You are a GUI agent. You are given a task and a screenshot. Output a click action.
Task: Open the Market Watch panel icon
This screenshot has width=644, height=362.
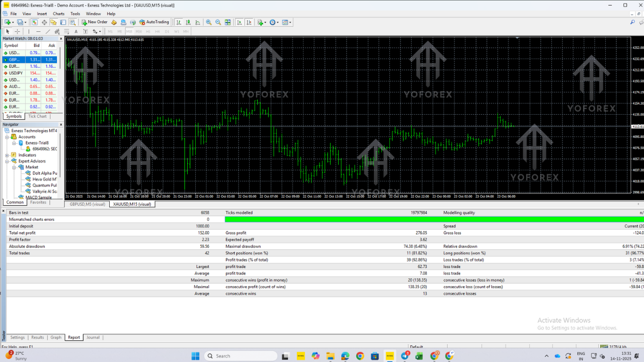(35, 22)
